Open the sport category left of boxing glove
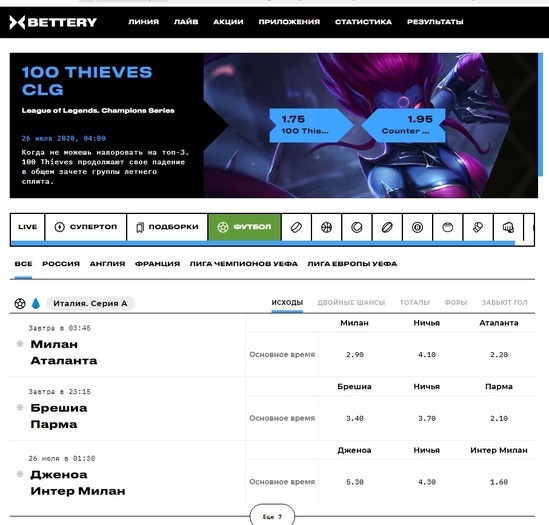The image size is (549, 525). coord(447,227)
